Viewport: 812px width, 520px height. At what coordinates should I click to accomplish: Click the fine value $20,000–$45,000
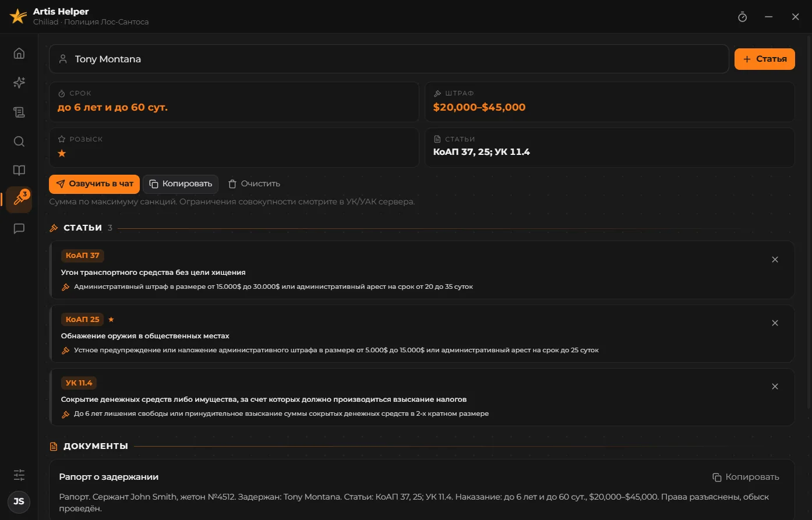coord(479,107)
